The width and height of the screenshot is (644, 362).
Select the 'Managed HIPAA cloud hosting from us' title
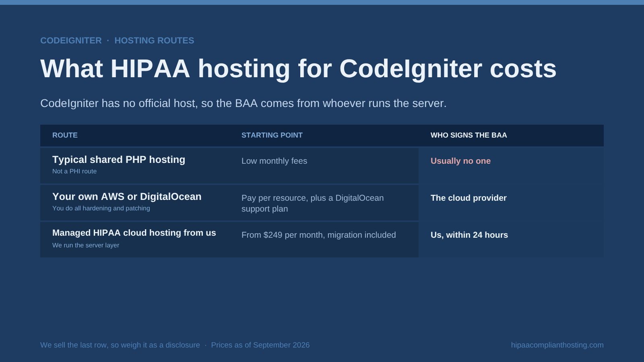tap(134, 233)
